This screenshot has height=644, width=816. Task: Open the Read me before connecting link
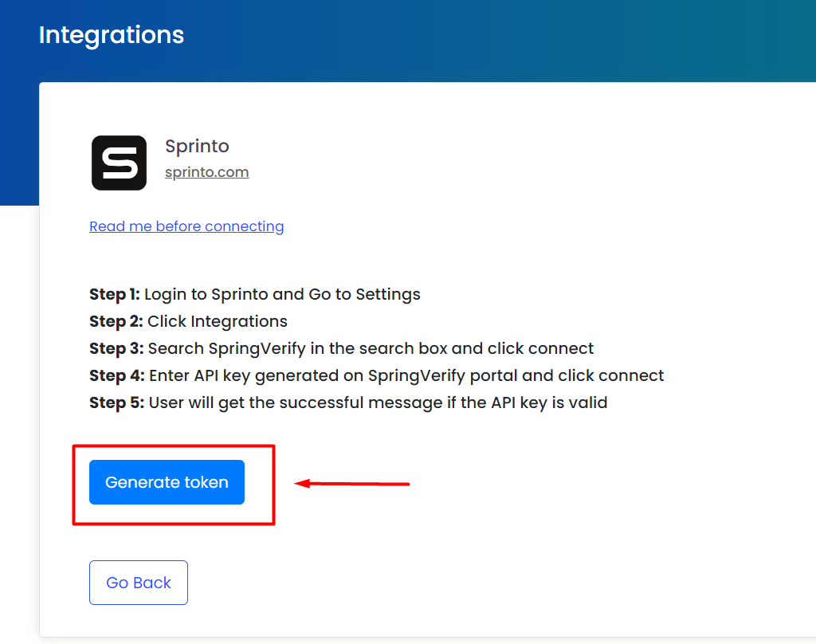186,226
